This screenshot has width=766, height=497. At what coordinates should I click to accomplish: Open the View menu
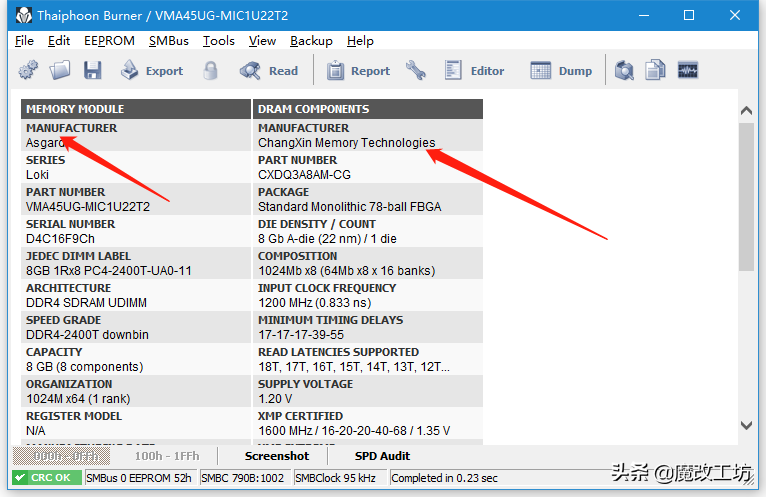click(262, 41)
